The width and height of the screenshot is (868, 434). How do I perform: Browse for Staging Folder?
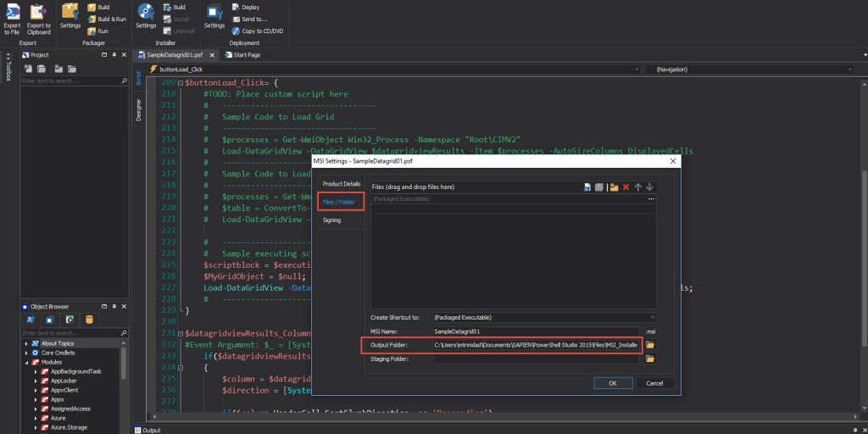pyautogui.click(x=650, y=359)
